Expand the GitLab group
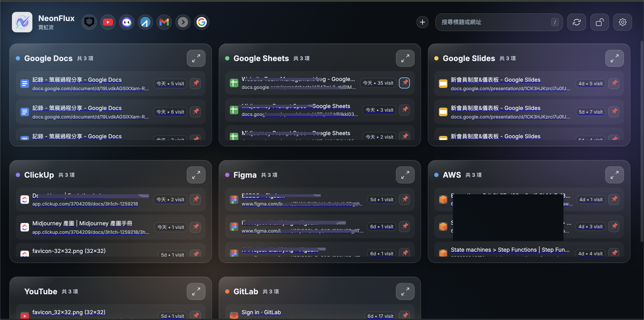Viewport: 644px width, 320px height. point(405,291)
